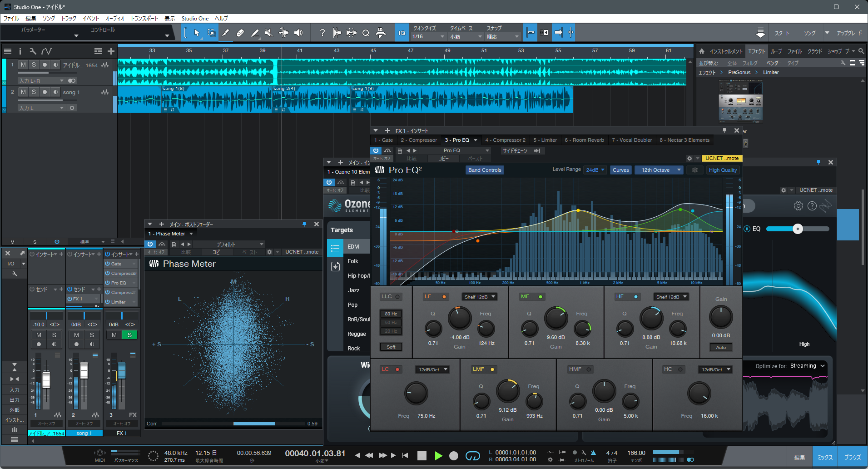Image resolution: width=868 pixels, height=469 pixels.
Task: Click the Pro EQ freeze snowflake icon
Action: 694,170
